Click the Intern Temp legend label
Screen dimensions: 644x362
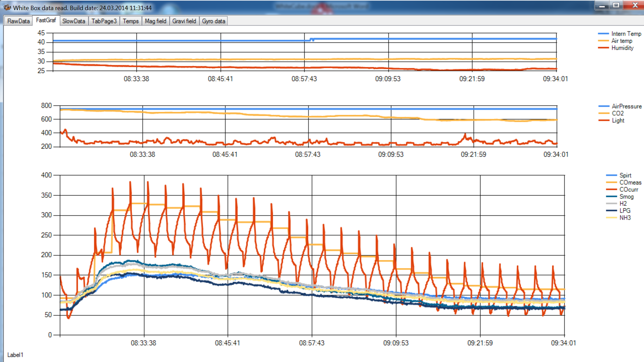[626, 34]
